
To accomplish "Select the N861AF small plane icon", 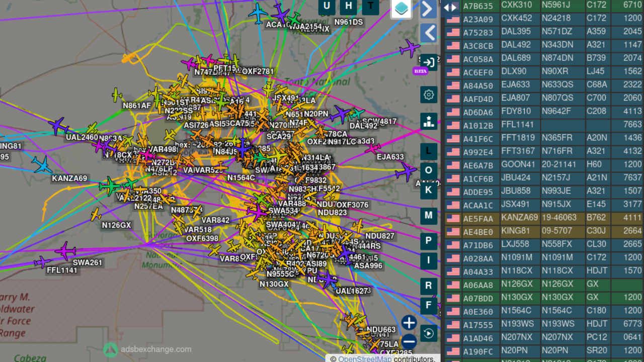I will point(117,95).
